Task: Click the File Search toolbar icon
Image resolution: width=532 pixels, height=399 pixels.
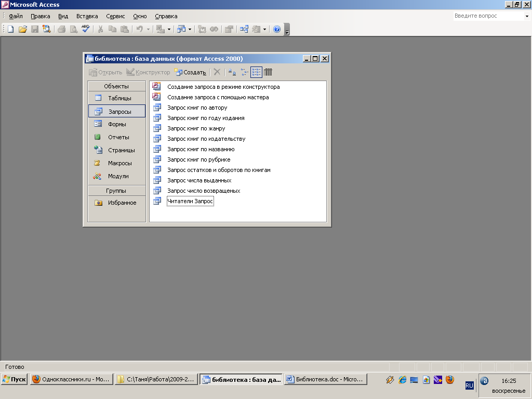Action: [x=46, y=29]
